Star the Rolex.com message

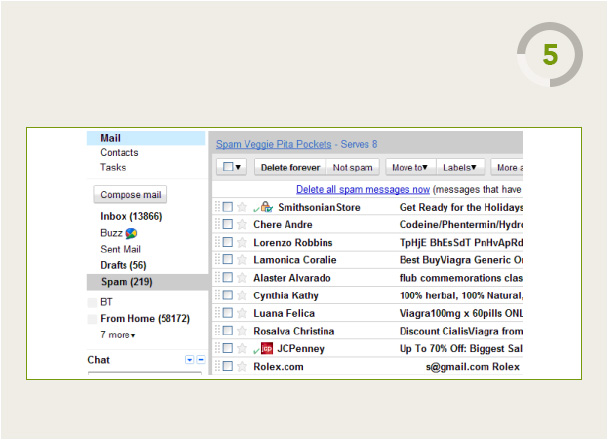[242, 366]
